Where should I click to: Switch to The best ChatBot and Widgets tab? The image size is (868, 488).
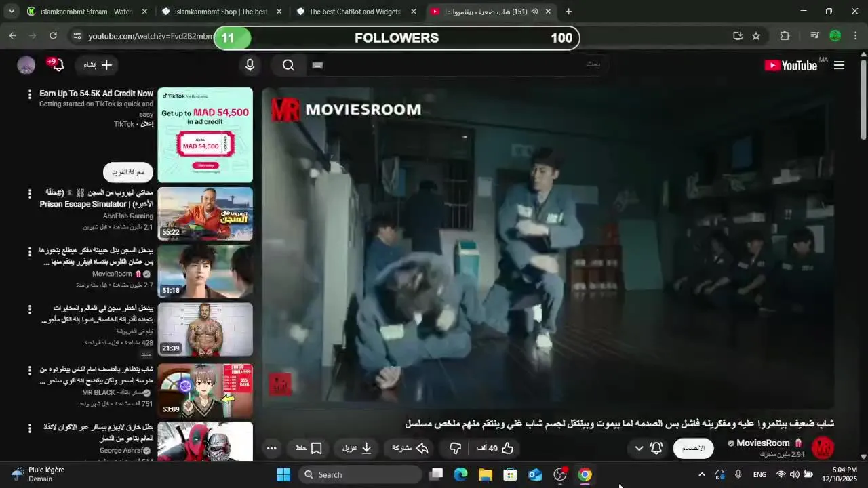(x=355, y=12)
